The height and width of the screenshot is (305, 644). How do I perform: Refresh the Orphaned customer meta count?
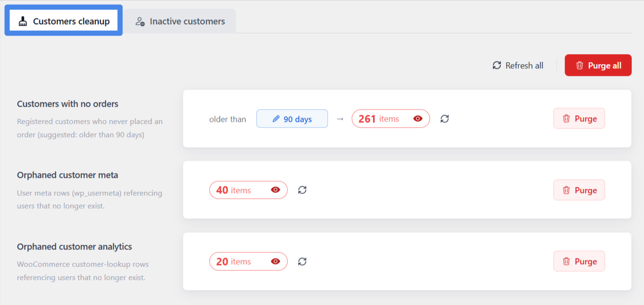[302, 190]
